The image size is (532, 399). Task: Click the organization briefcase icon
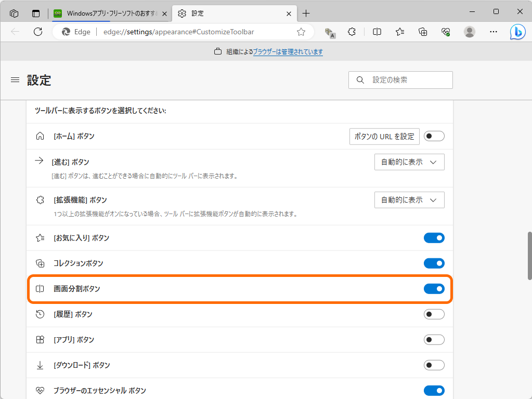point(218,51)
